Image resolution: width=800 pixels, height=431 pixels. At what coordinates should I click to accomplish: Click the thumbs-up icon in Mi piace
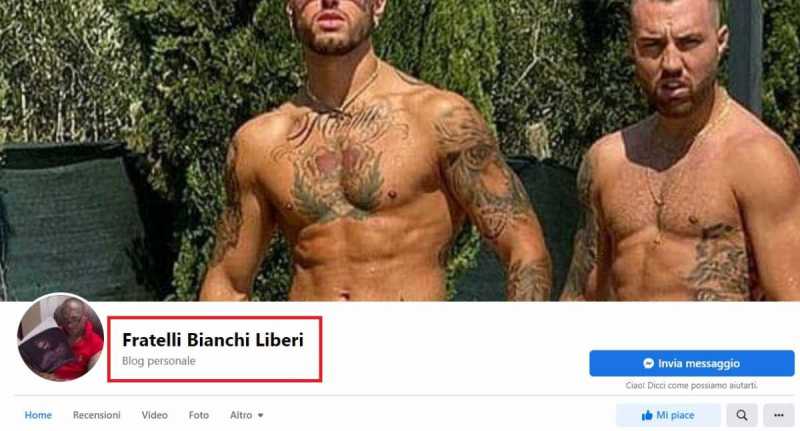point(647,415)
